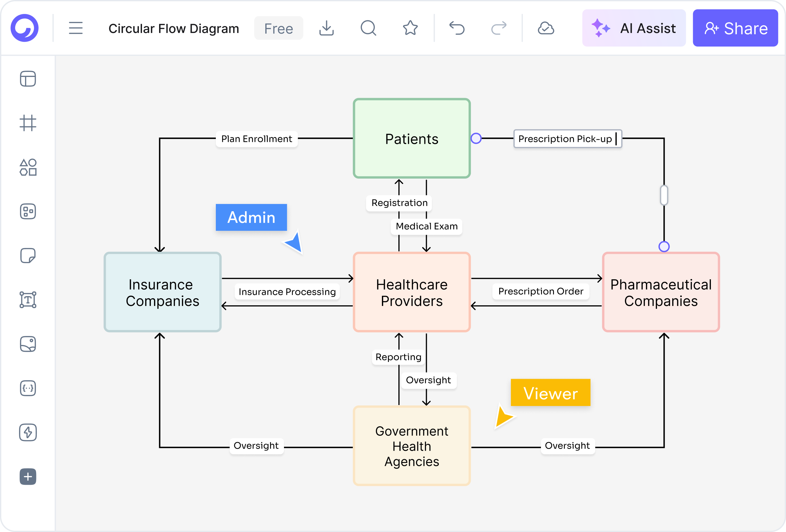Open the code embed braces icon
This screenshot has width=786, height=532.
(x=28, y=388)
